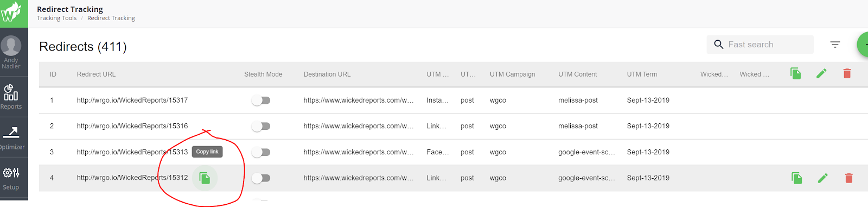Image resolution: width=868 pixels, height=207 pixels.
Task: Click wgco campaign in row 2
Action: 498,126
